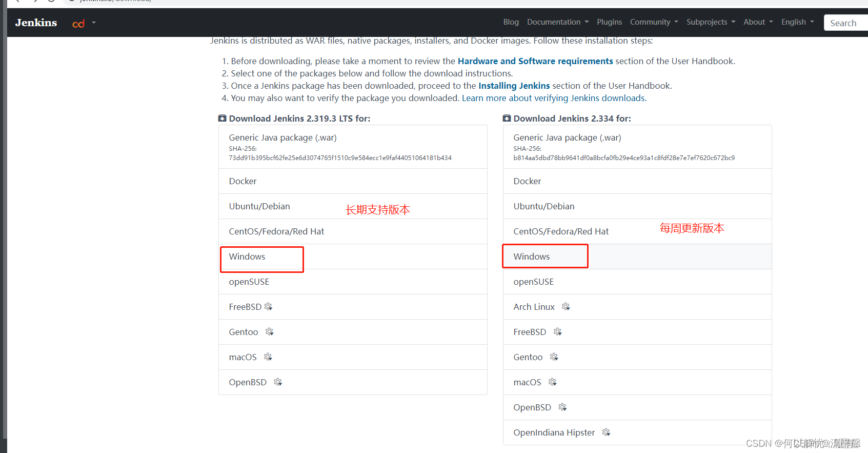Open the Plugins page
The width and height of the screenshot is (868, 453).
tap(609, 22)
